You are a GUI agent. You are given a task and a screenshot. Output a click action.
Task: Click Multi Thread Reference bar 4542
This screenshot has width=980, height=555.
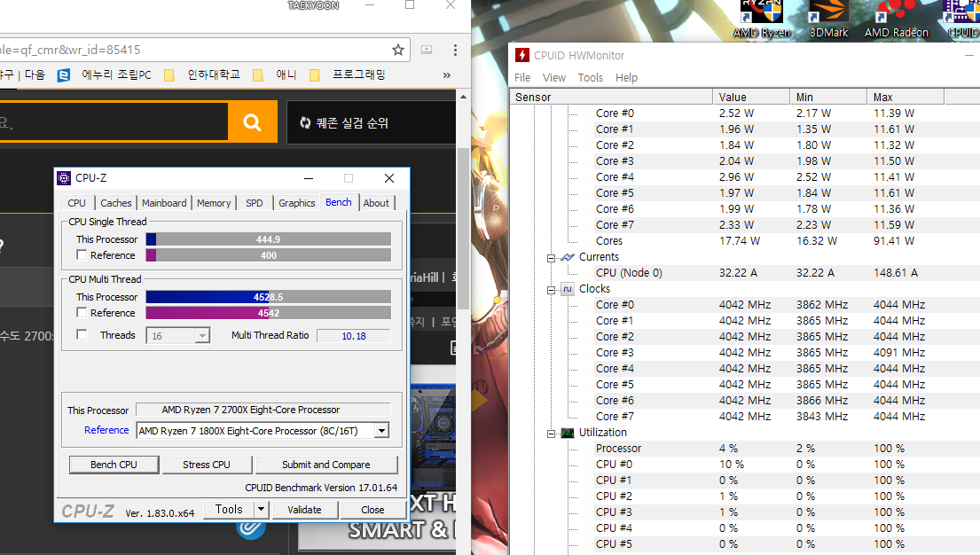268,312
